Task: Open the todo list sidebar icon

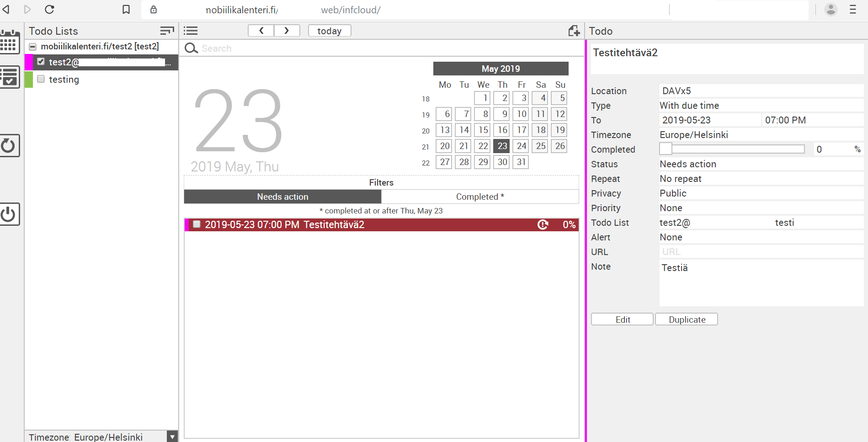Action: tap(10, 77)
